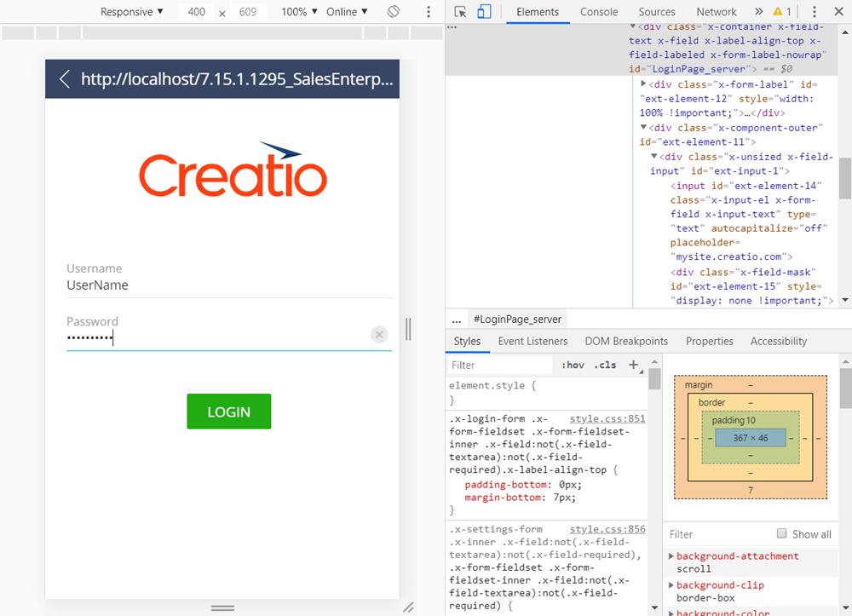The width and height of the screenshot is (852, 616).
Task: Toggle the device toolbar icon
Action: (484, 11)
